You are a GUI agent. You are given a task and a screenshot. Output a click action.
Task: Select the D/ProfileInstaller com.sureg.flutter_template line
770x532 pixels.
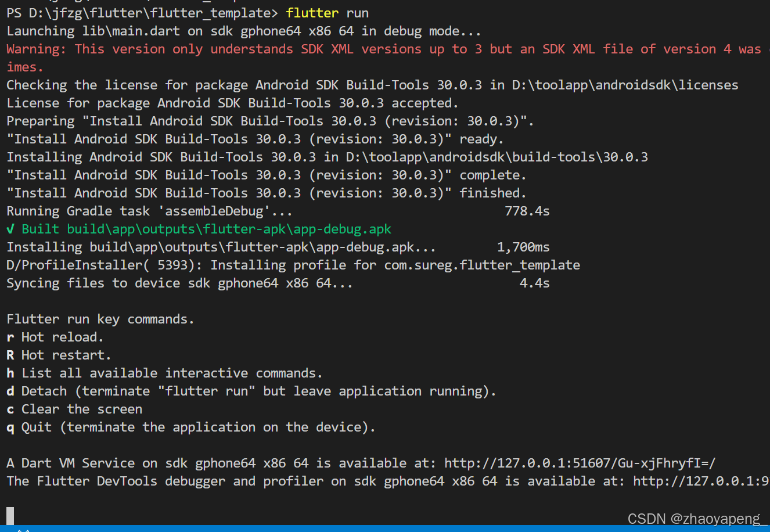point(293,265)
